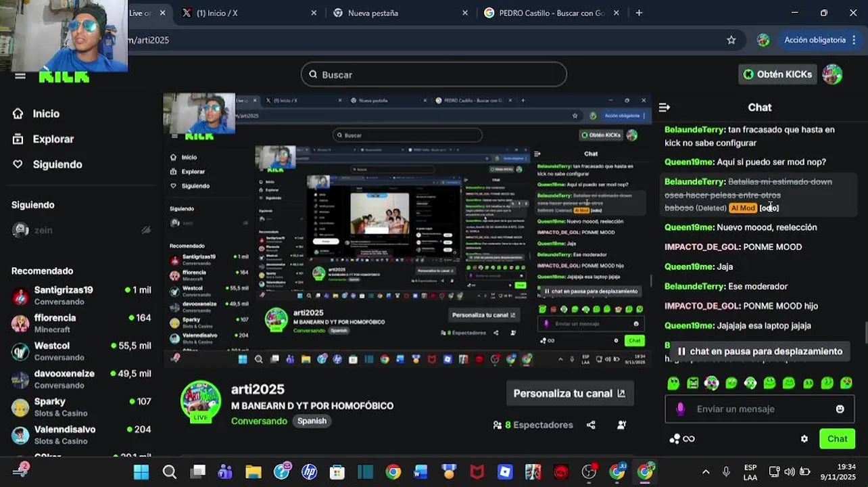Viewport: 868px width, 487px height.
Task: Open Word from the taskbar
Action: [x=420, y=471]
